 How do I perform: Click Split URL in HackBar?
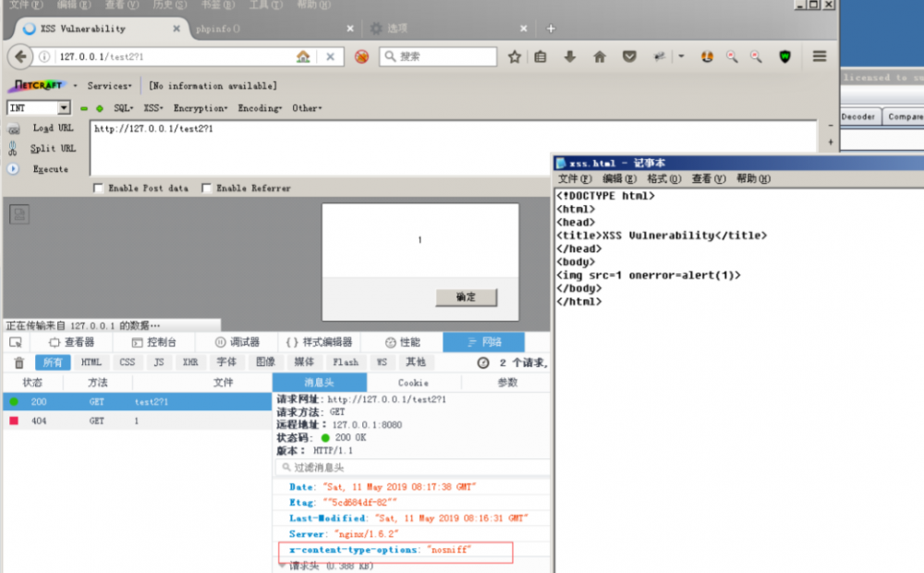(53, 149)
